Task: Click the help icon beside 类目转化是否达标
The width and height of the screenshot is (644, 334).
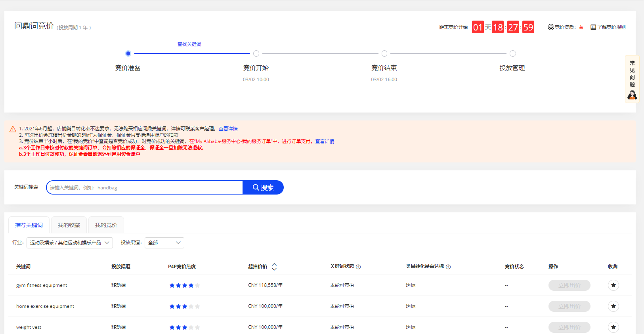Action: [x=448, y=267]
